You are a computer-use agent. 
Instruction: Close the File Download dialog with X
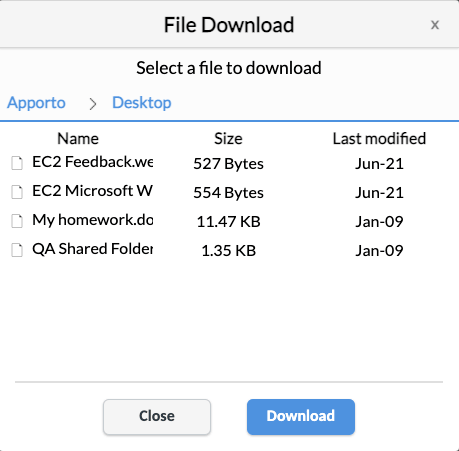[435, 25]
